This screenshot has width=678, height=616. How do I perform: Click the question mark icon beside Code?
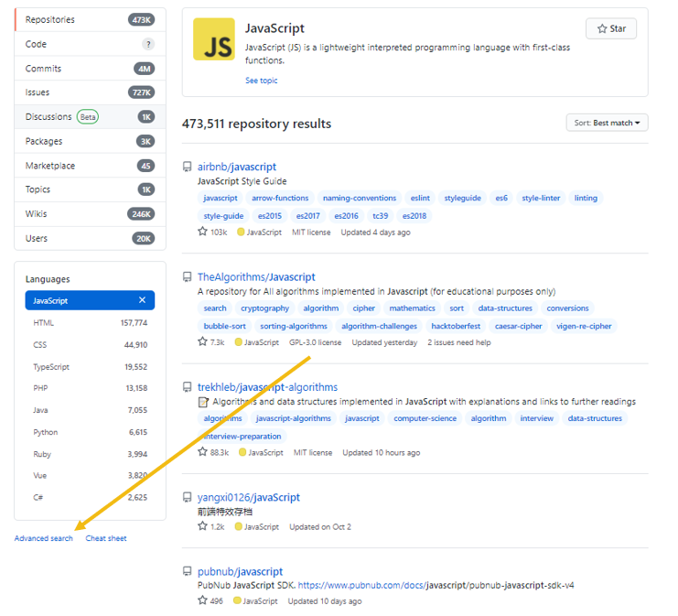click(x=148, y=44)
